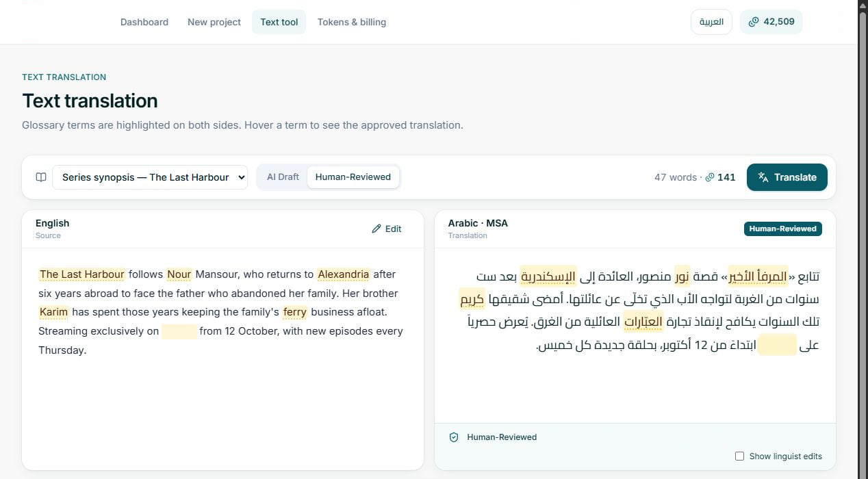This screenshot has height=479, width=868.
Task: Go to the New project tab
Action: point(214,22)
